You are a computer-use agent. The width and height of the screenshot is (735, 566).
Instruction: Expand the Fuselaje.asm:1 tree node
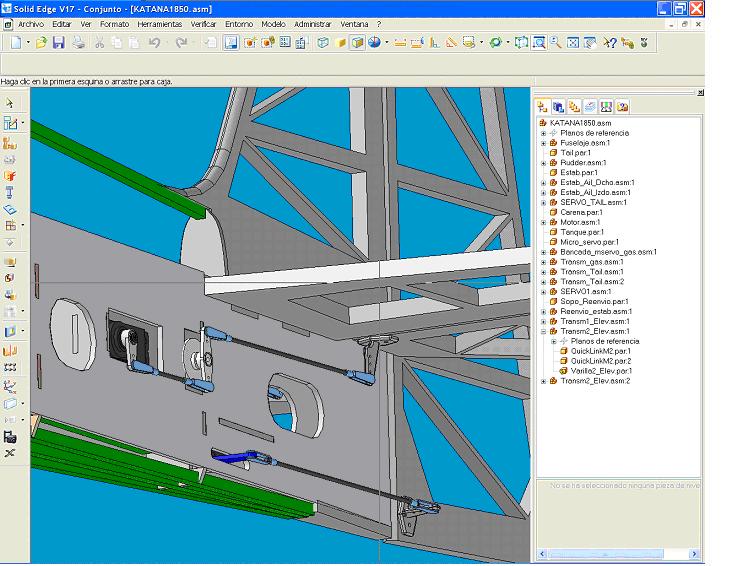(543, 143)
